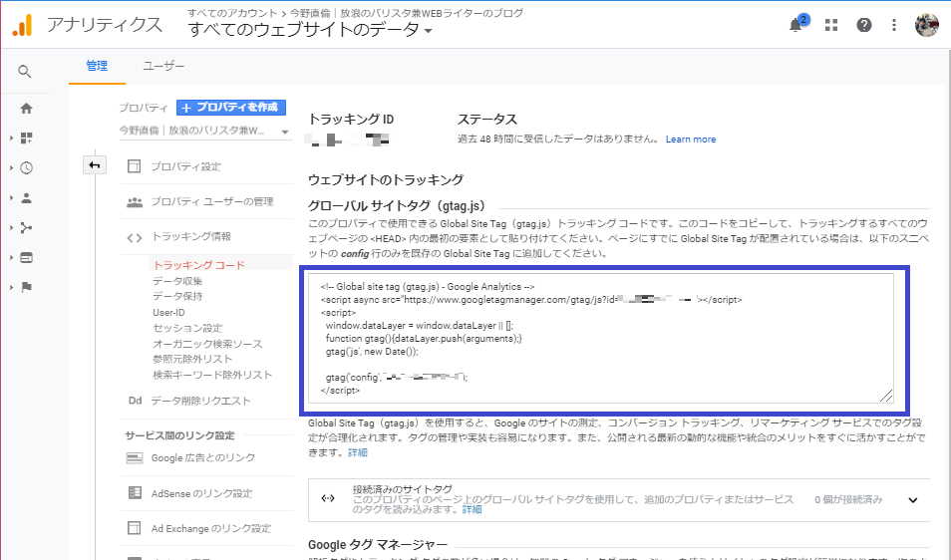This screenshot has width=951, height=560.
Task: Select トラッキング コード in submenu
Action: 199,265
